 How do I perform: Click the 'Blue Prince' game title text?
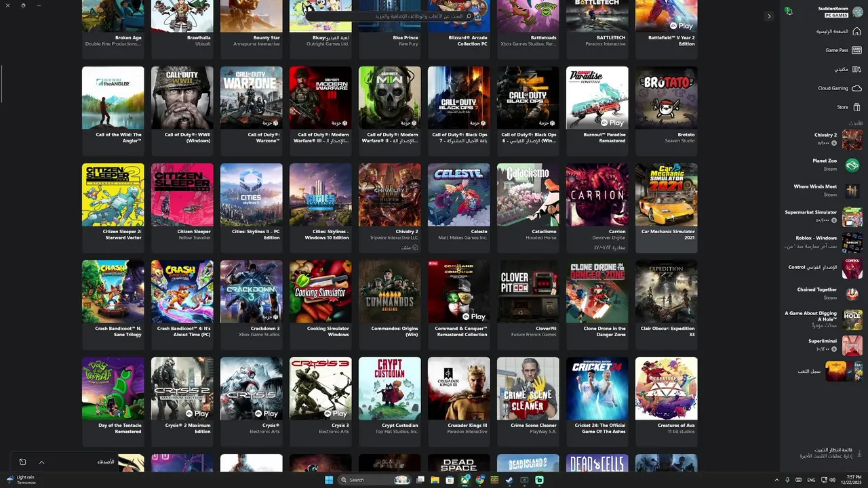406,38
